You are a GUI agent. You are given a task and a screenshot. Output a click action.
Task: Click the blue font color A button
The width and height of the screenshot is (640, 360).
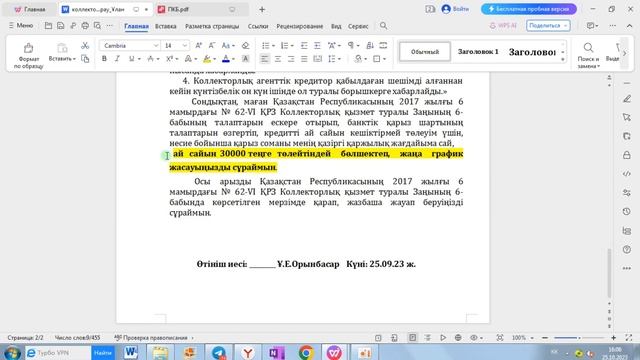(226, 59)
